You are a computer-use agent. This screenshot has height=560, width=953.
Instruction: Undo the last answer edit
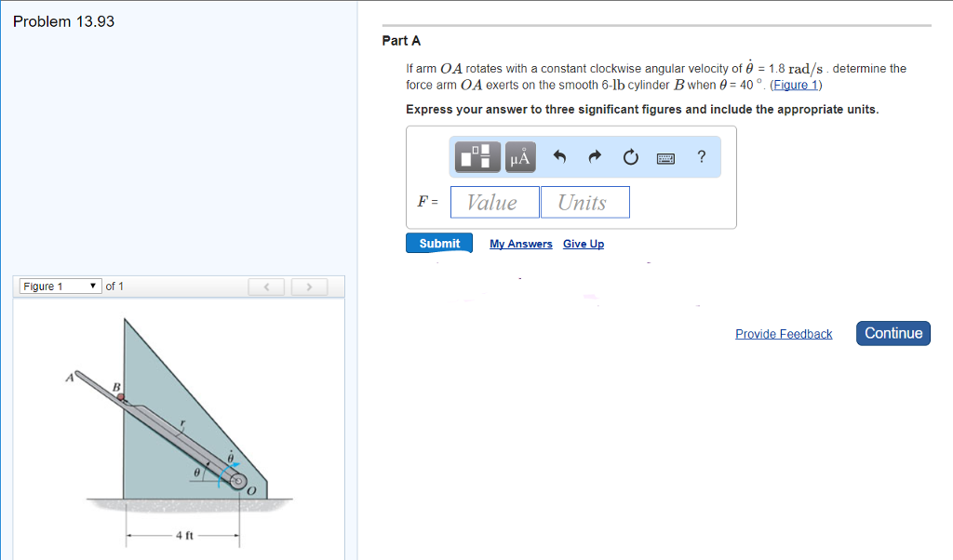[558, 156]
